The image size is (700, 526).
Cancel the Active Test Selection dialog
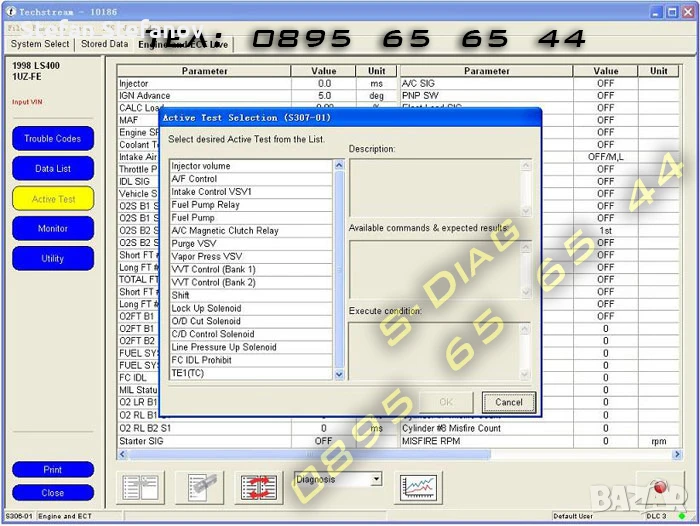(508, 402)
